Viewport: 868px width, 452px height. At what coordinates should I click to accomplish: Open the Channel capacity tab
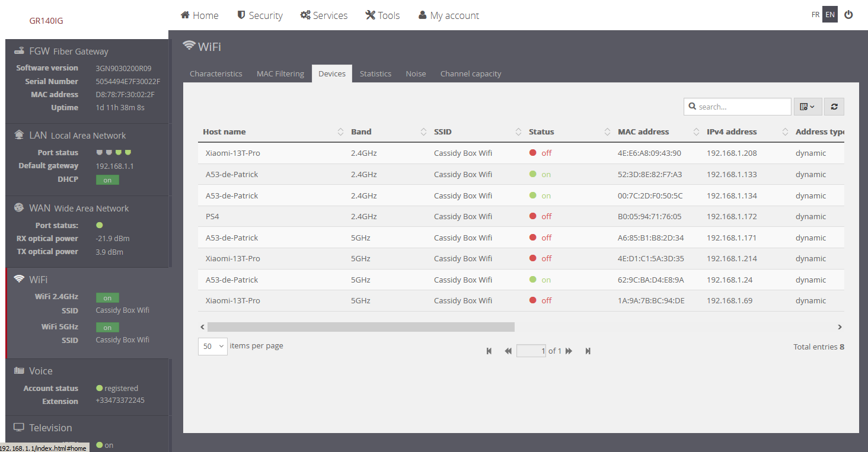coord(471,74)
